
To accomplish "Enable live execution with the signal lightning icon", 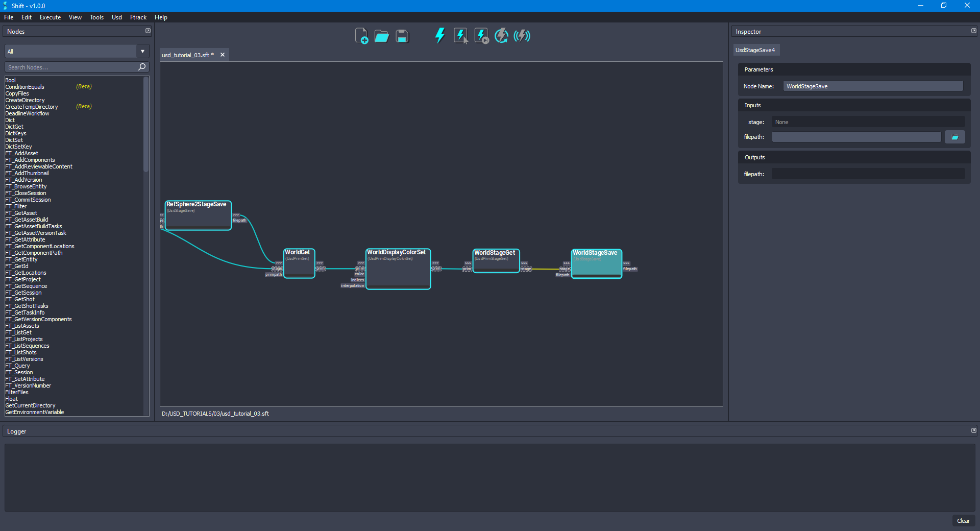I will click(522, 36).
